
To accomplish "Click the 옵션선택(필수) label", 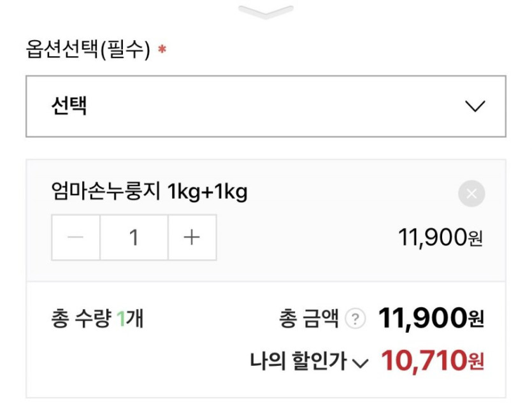I will tap(88, 50).
